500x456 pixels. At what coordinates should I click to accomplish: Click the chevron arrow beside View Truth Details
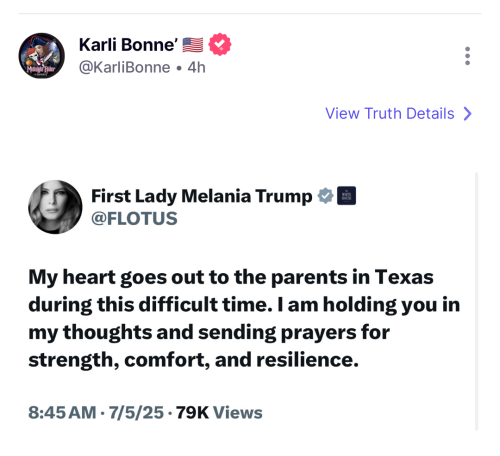coord(468,113)
